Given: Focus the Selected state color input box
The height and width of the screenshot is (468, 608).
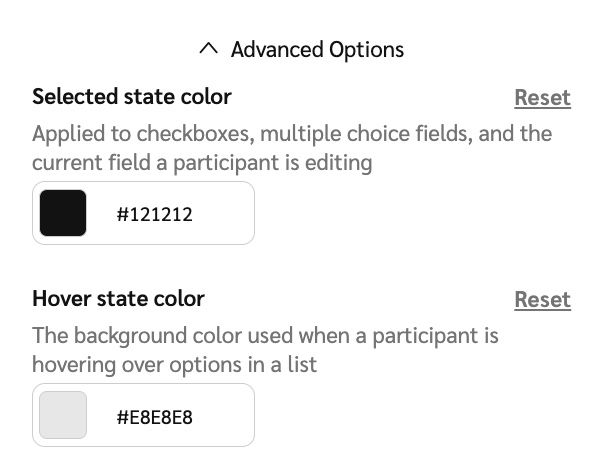Looking at the screenshot, I should [220, 213].
